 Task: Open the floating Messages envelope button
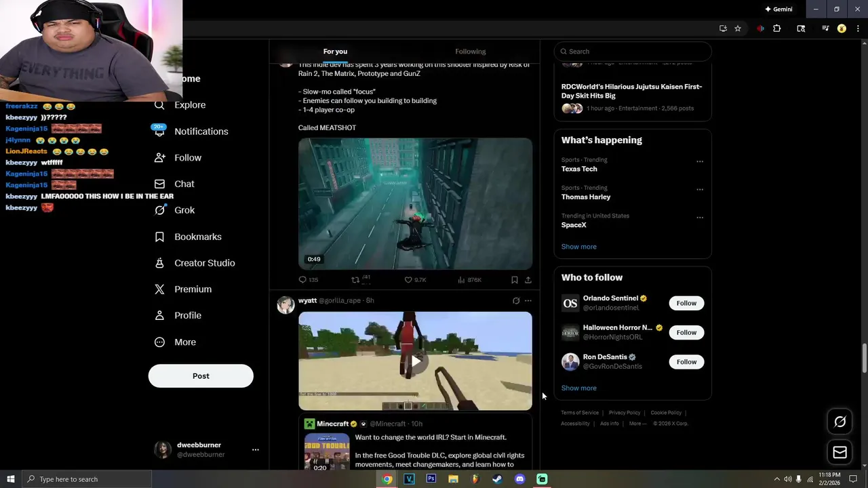click(840, 452)
